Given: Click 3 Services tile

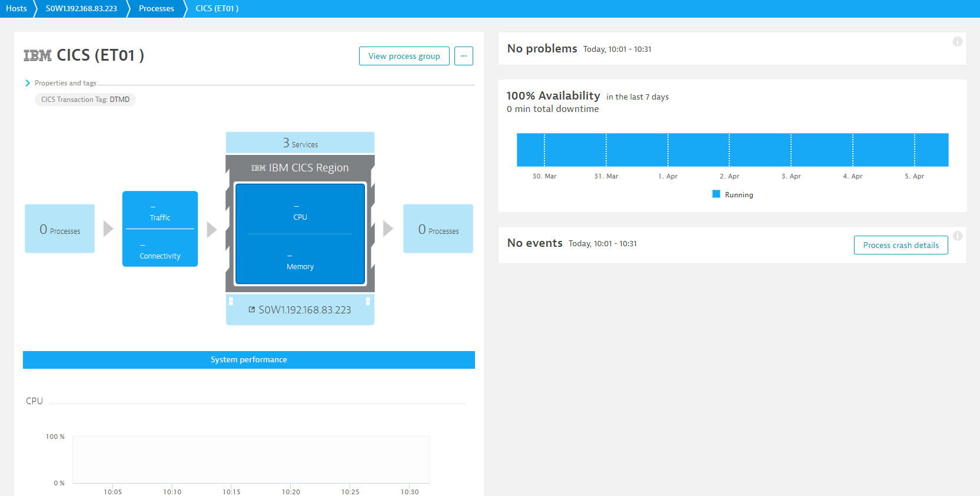Looking at the screenshot, I should (300, 143).
